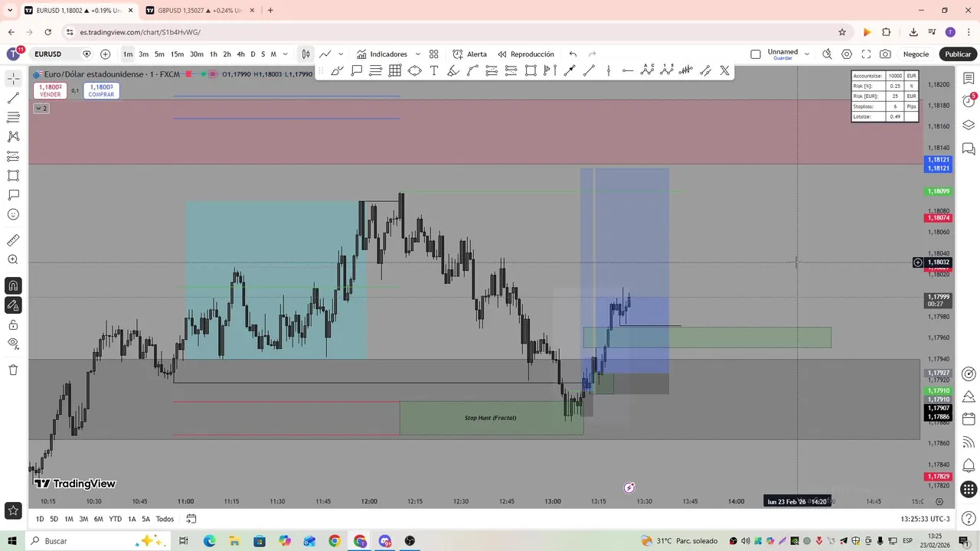The image size is (980, 551).
Task: Toggle magnet mode in left sidebar
Action: (13, 285)
